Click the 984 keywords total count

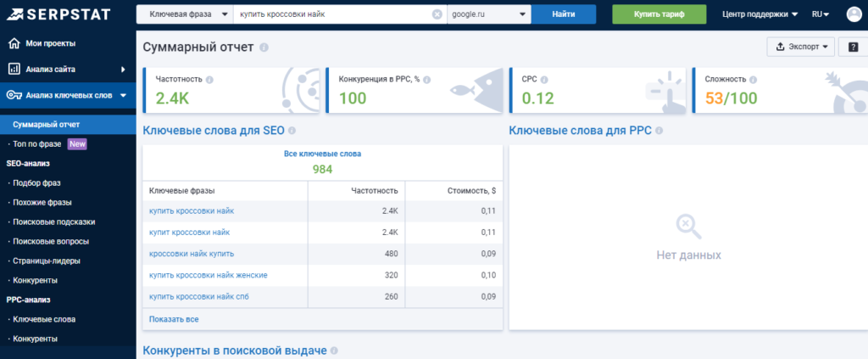[322, 170]
